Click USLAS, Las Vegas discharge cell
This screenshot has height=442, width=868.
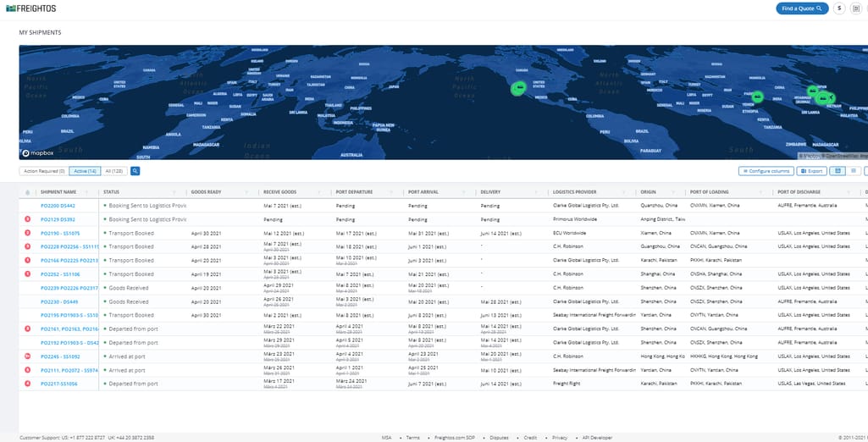811,384
